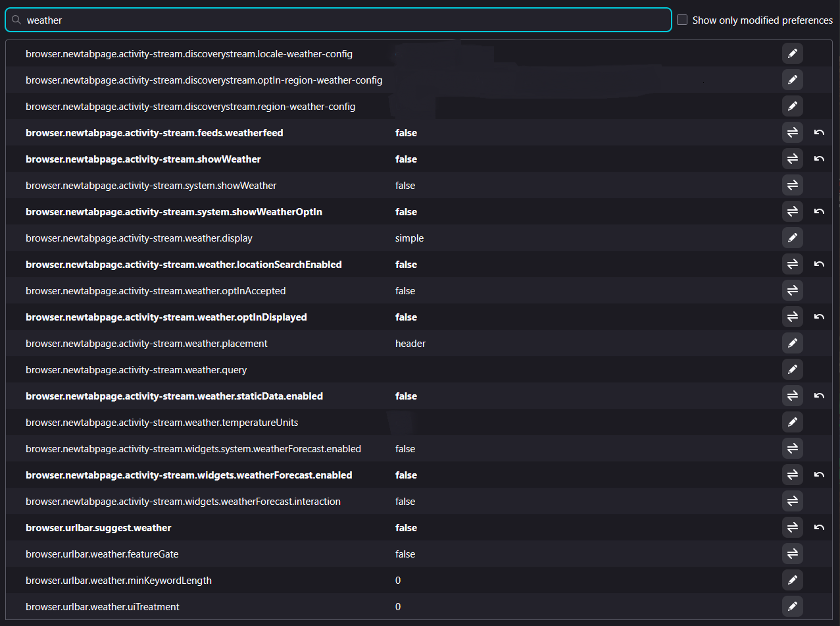840x626 pixels.
Task: Edit the weather.query preference
Action: pos(792,369)
